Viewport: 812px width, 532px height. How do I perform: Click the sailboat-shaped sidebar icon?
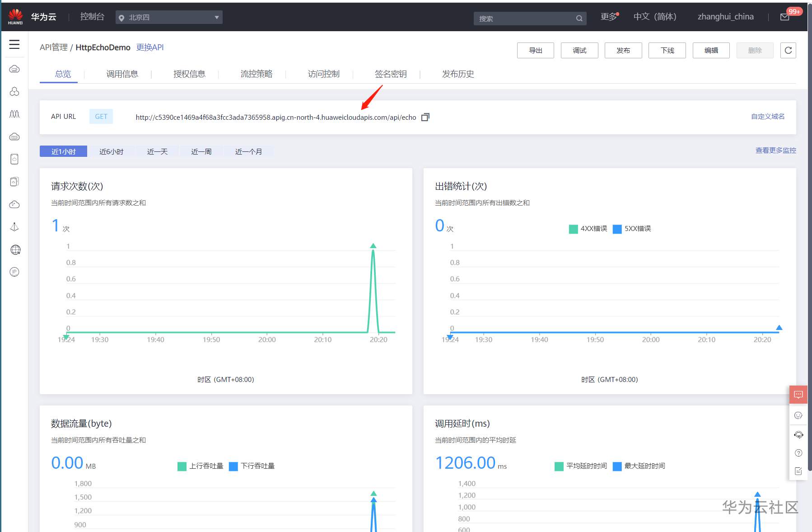tap(14, 227)
